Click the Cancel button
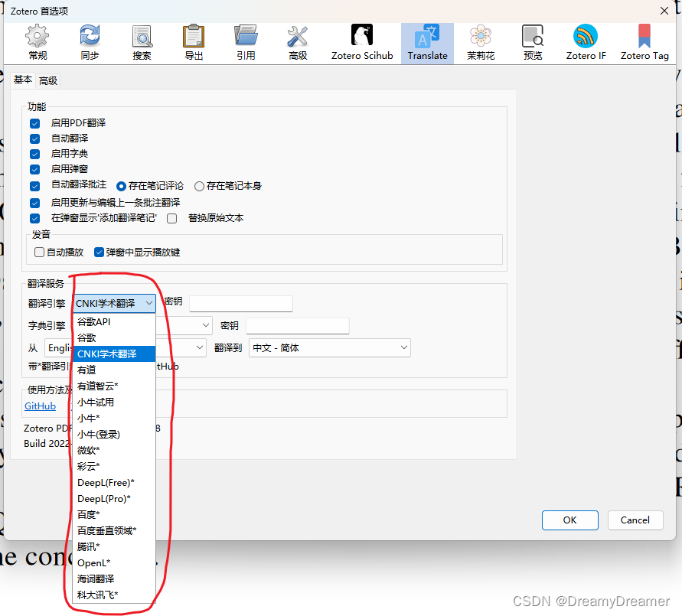The image size is (682, 616). pos(635,520)
